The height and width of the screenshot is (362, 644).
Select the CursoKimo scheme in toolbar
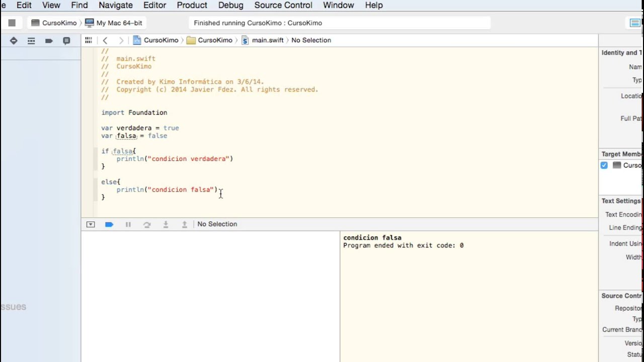click(54, 23)
